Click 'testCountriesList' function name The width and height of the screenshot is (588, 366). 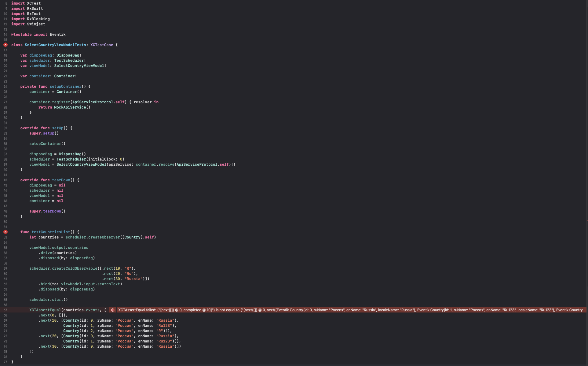[x=51, y=232]
